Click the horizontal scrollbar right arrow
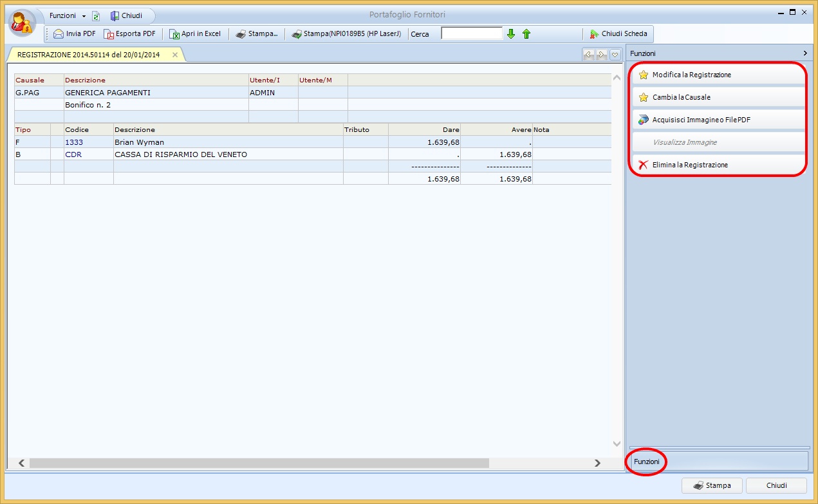This screenshot has width=818, height=504. coord(597,463)
